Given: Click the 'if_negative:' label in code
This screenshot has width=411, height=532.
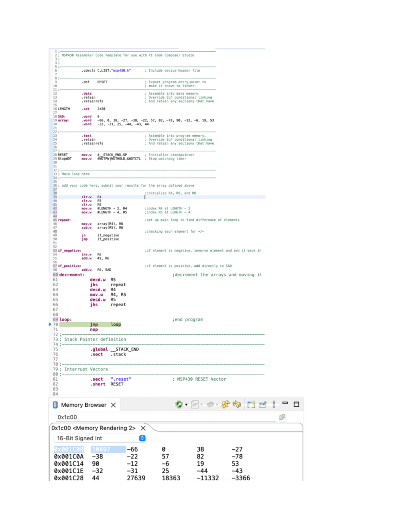Looking at the screenshot, I should [70, 251].
